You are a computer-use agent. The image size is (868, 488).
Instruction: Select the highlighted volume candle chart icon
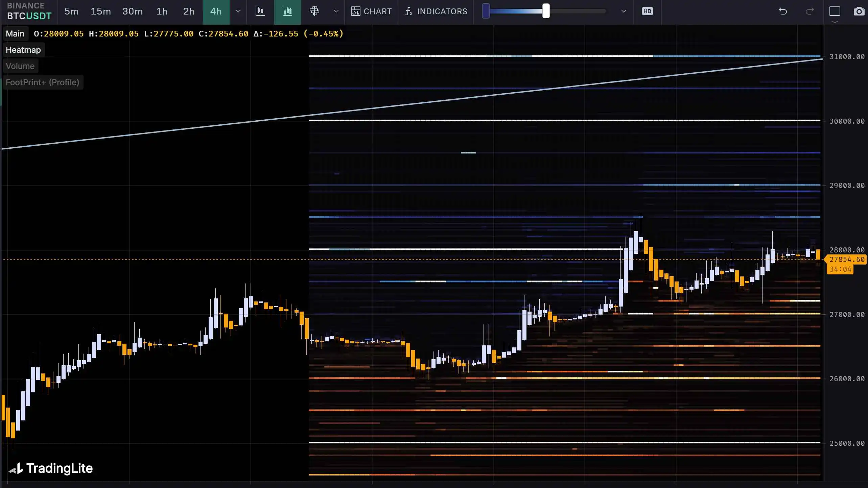point(287,11)
